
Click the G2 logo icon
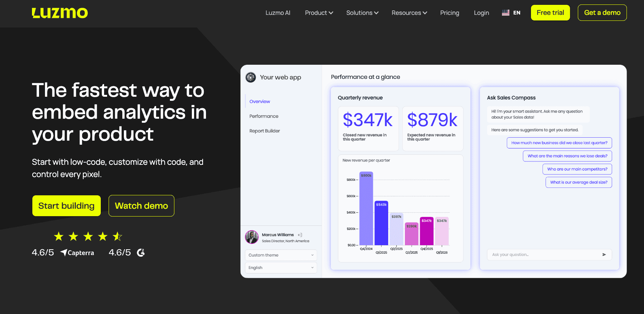[141, 253]
